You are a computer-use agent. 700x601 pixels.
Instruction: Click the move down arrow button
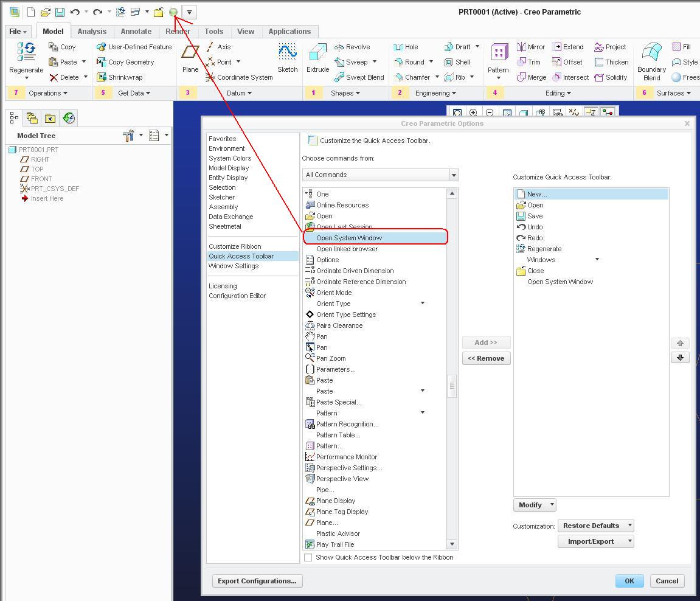click(680, 358)
